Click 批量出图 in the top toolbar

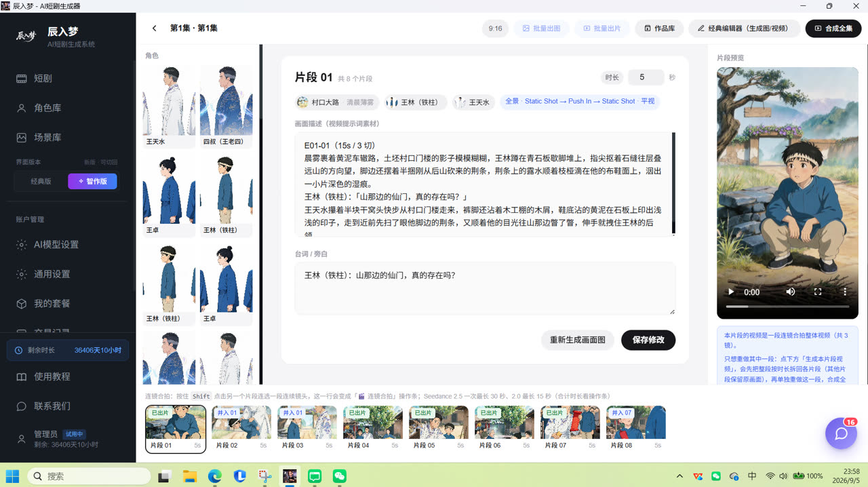(x=540, y=28)
